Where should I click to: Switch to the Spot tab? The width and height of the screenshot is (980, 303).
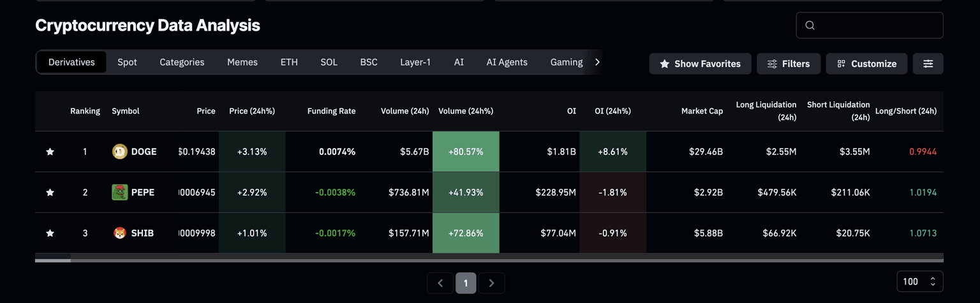127,62
